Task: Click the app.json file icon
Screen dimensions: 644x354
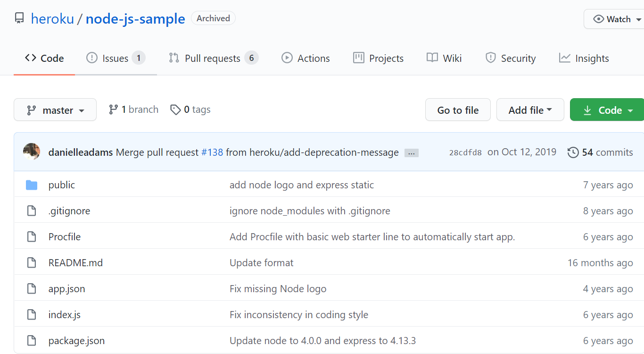Action: coord(32,289)
